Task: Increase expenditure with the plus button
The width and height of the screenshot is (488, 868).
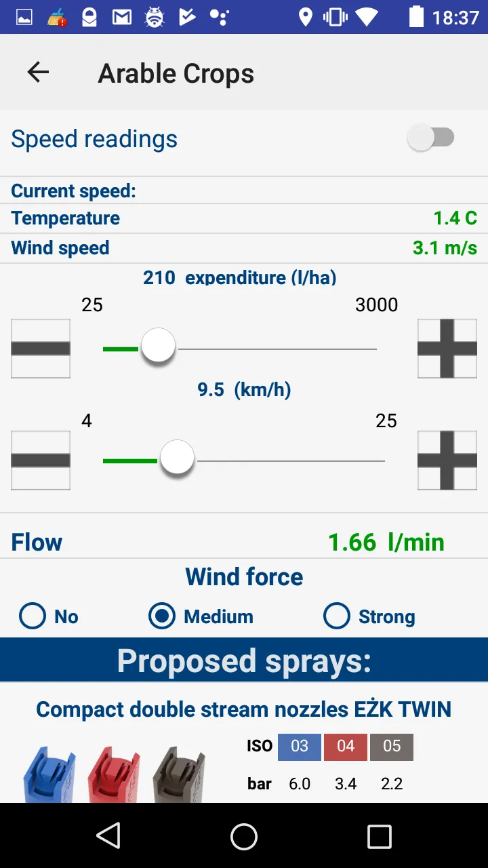Action: pyautogui.click(x=447, y=349)
